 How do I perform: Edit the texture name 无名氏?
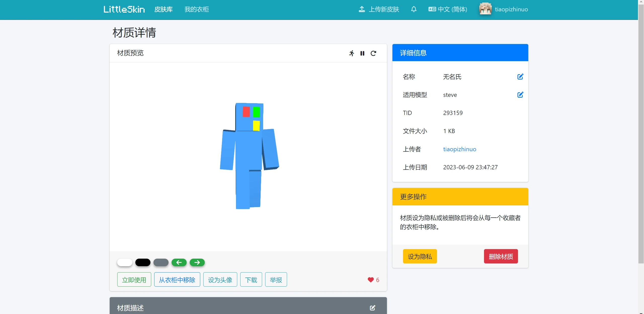[520, 77]
